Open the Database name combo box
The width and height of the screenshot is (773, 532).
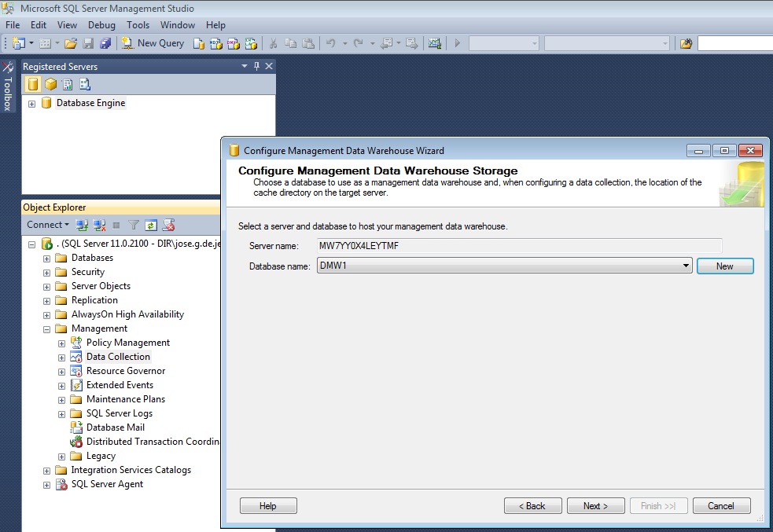(504, 266)
